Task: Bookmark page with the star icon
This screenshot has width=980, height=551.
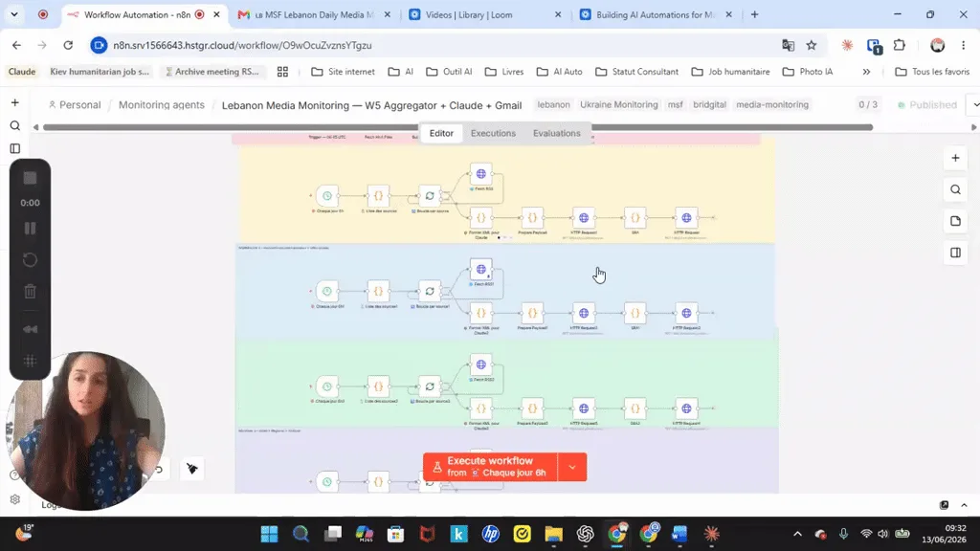Action: tap(812, 45)
